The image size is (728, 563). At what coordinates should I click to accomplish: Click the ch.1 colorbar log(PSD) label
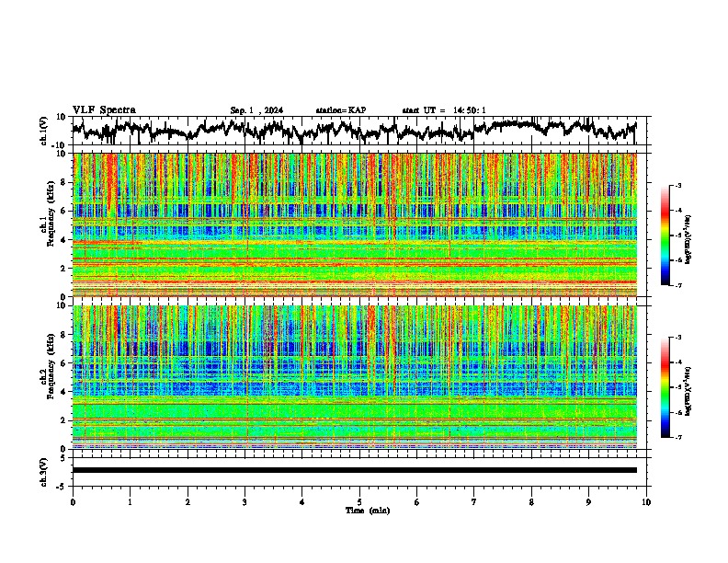pos(688,240)
